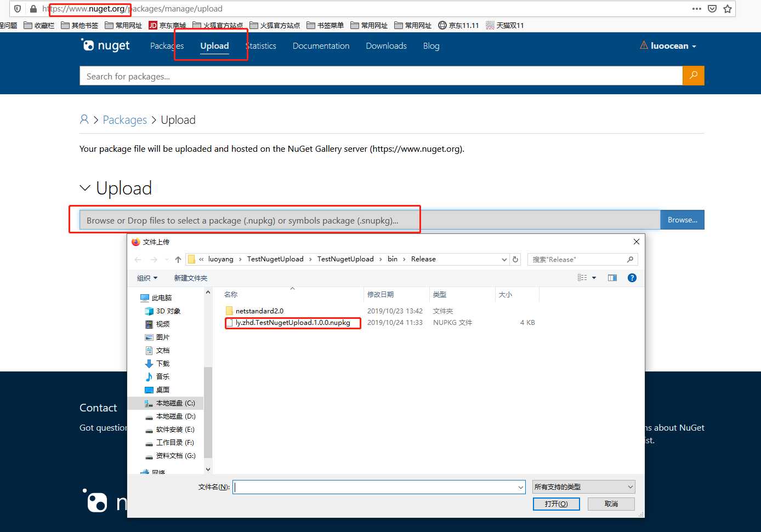
Task: Select 资料文档 (G:) drive
Action: point(170,455)
